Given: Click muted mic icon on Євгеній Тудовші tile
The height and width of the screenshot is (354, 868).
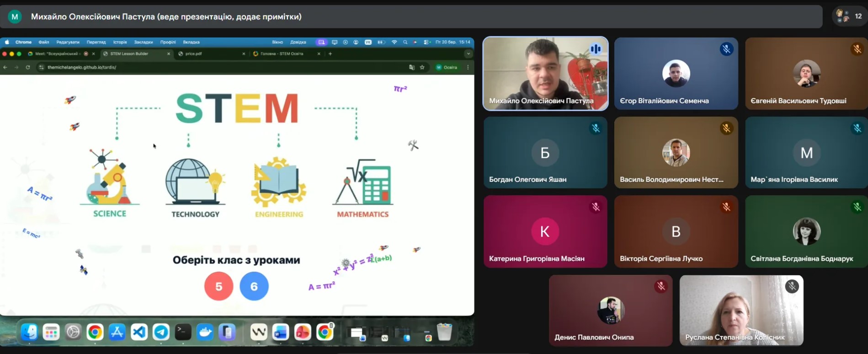Looking at the screenshot, I should pos(857,49).
